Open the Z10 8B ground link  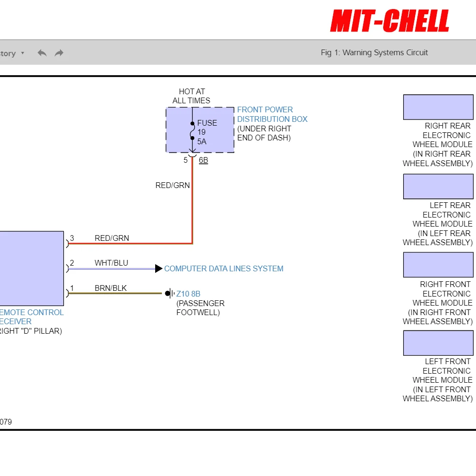pyautogui.click(x=188, y=294)
